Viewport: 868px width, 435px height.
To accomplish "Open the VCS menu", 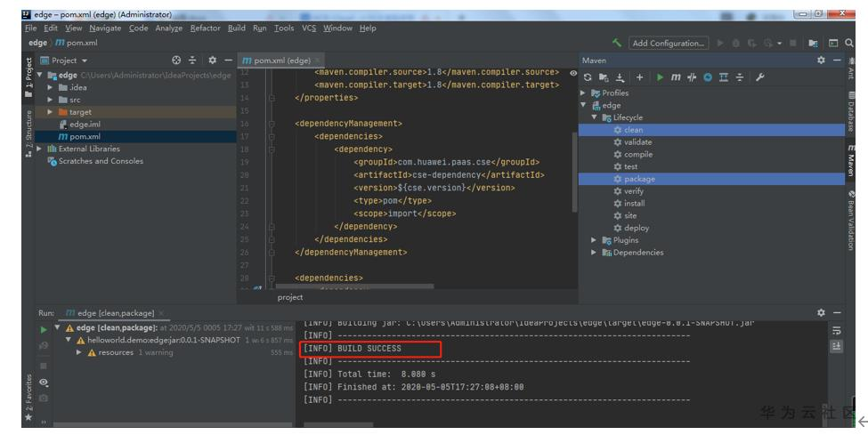I will [309, 28].
